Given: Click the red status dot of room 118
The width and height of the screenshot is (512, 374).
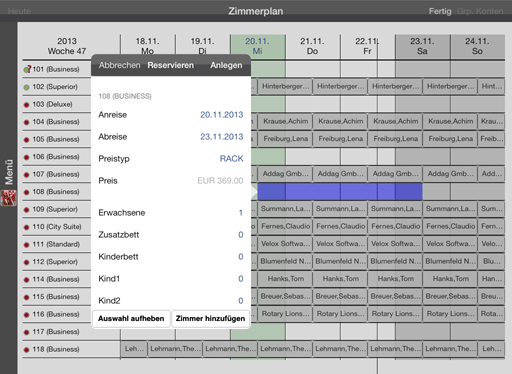Looking at the screenshot, I should tap(26, 350).
